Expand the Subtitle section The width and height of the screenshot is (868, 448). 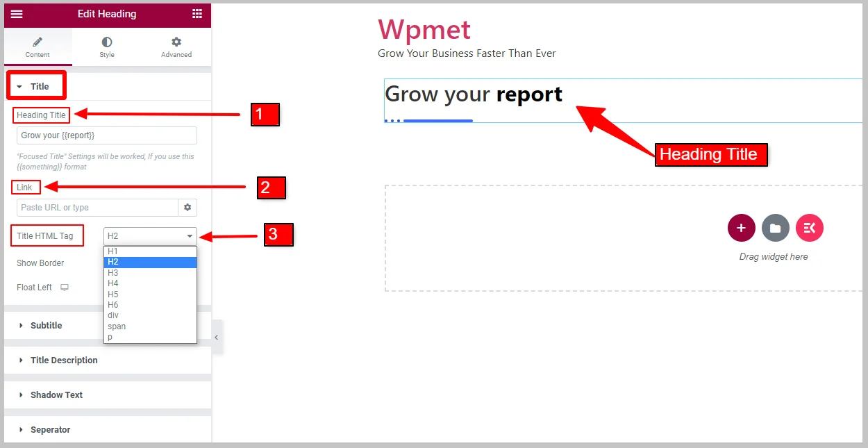pos(46,326)
